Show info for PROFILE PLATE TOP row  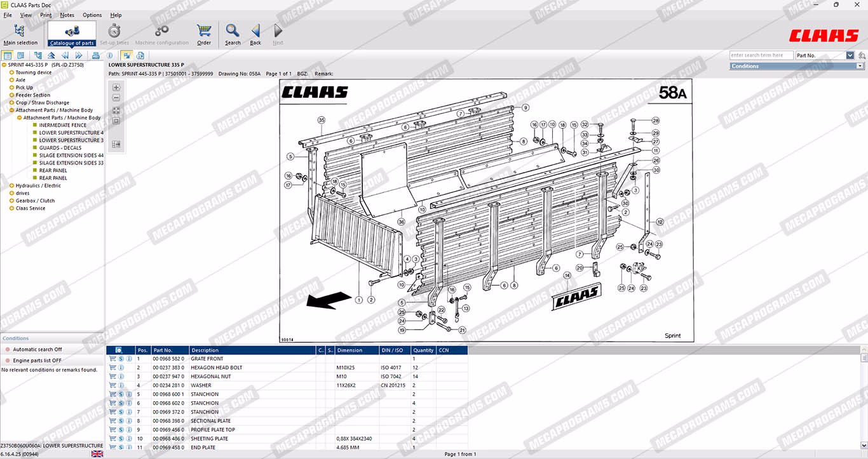[x=129, y=430]
